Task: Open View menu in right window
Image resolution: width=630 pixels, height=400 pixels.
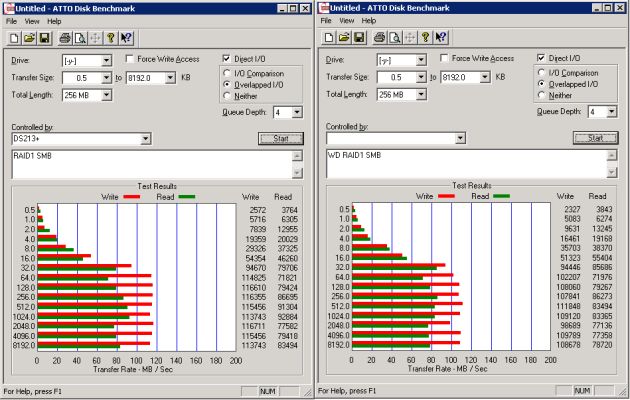Action: (x=346, y=20)
